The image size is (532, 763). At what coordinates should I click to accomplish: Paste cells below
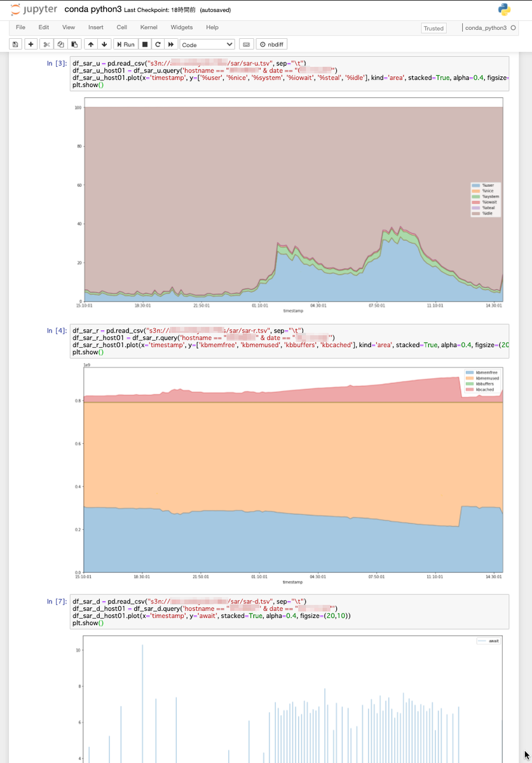click(74, 45)
